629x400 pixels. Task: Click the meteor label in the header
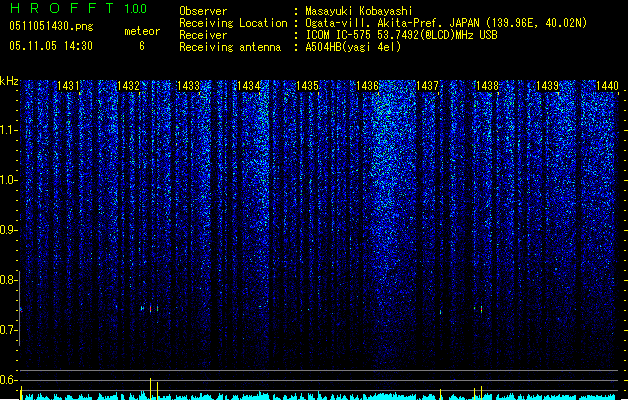[x=142, y=31]
